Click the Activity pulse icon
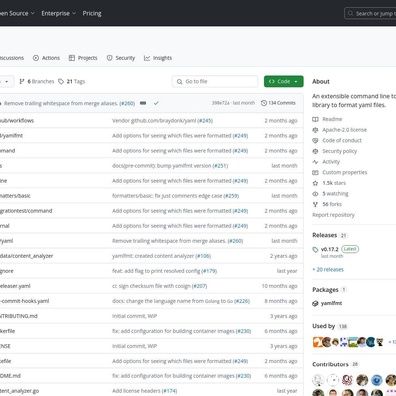This screenshot has width=396, height=396. point(315,162)
